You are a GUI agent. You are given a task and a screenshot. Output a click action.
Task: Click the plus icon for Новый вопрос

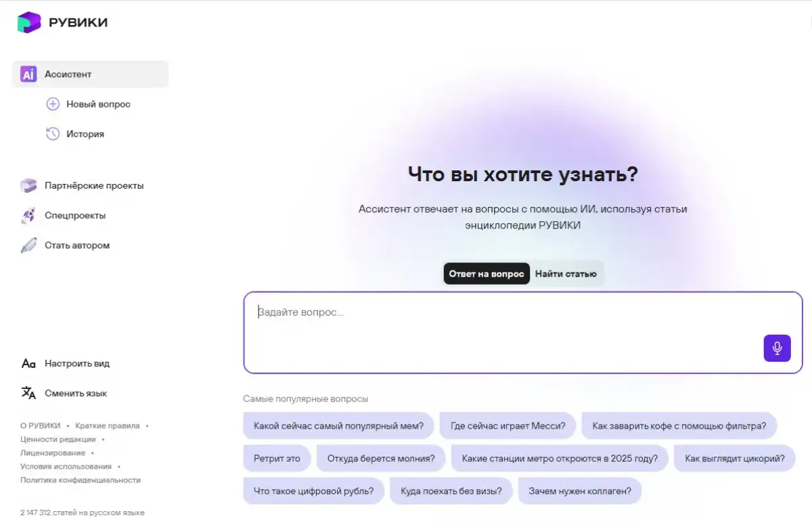click(53, 104)
